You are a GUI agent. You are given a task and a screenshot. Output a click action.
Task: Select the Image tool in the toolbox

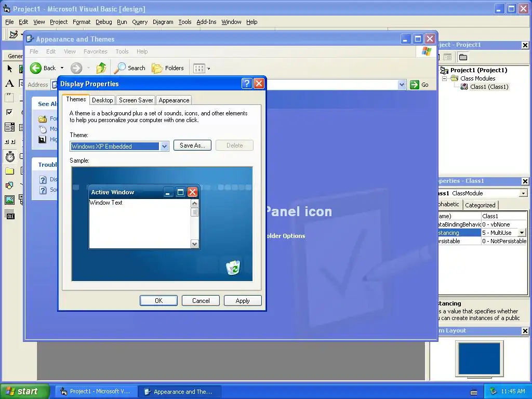(9, 200)
